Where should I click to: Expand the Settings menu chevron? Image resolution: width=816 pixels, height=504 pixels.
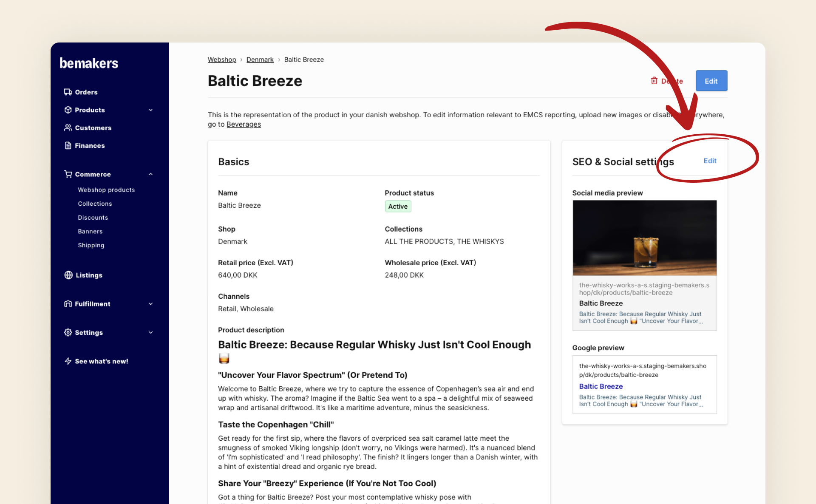point(150,332)
